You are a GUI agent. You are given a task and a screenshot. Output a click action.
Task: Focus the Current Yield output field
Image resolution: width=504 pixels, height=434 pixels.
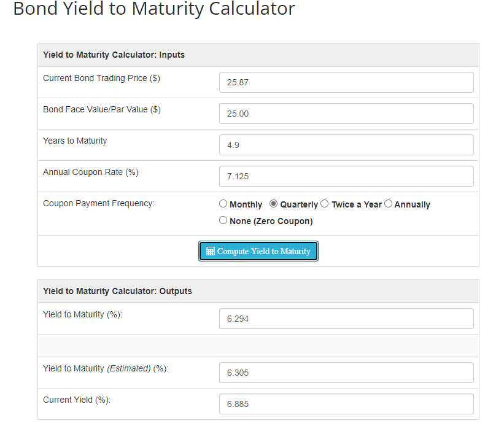[x=346, y=404]
